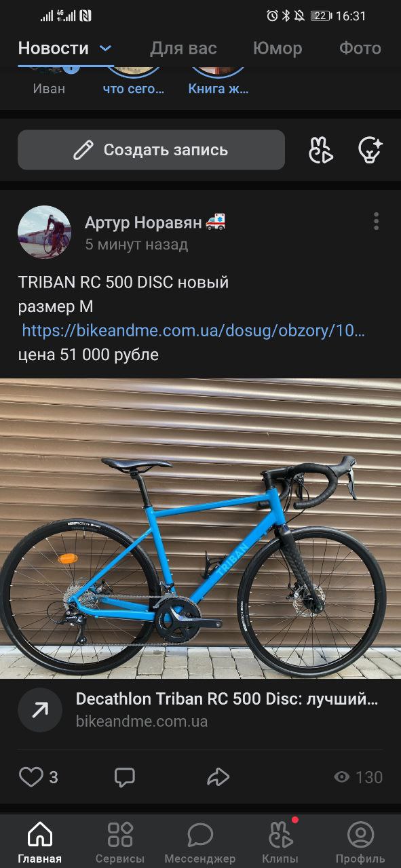
Task: Tap the lightbulb ideas icon
Action: (370, 150)
